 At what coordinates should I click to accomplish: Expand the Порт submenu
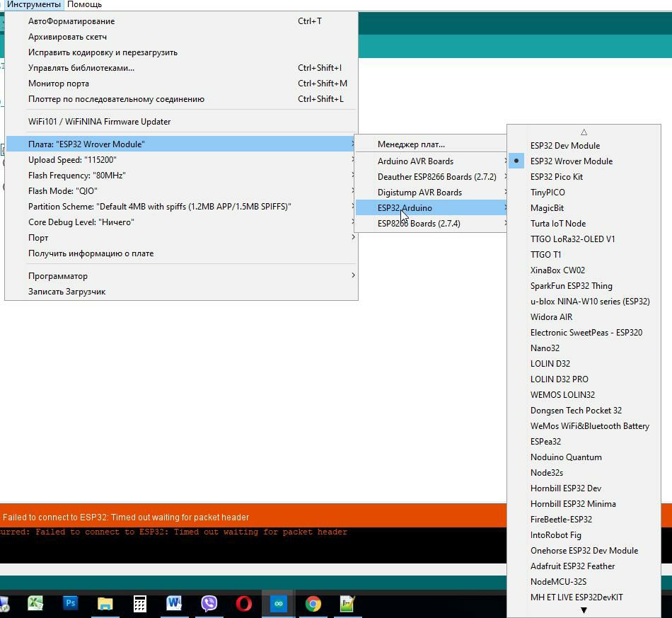181,238
